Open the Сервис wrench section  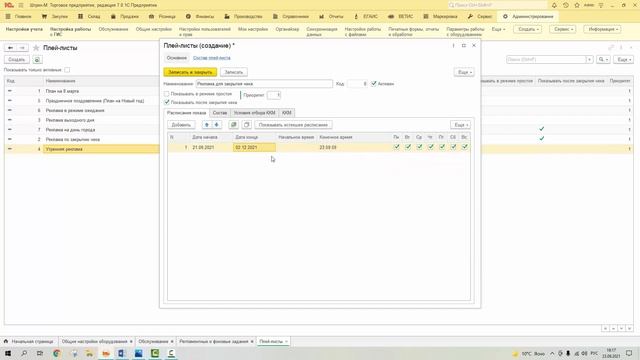tap(480, 17)
